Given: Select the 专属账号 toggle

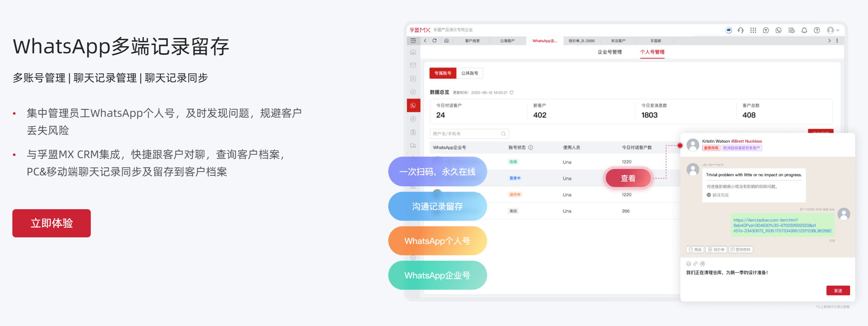Looking at the screenshot, I should click(443, 73).
